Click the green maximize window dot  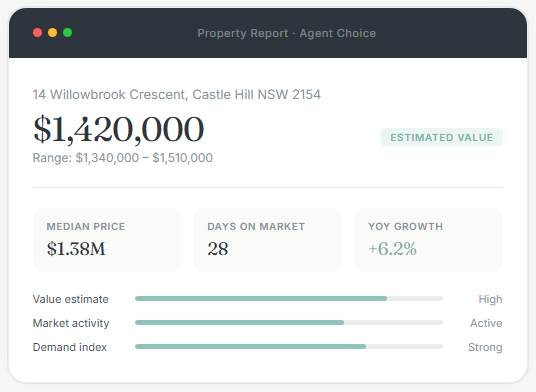point(67,32)
